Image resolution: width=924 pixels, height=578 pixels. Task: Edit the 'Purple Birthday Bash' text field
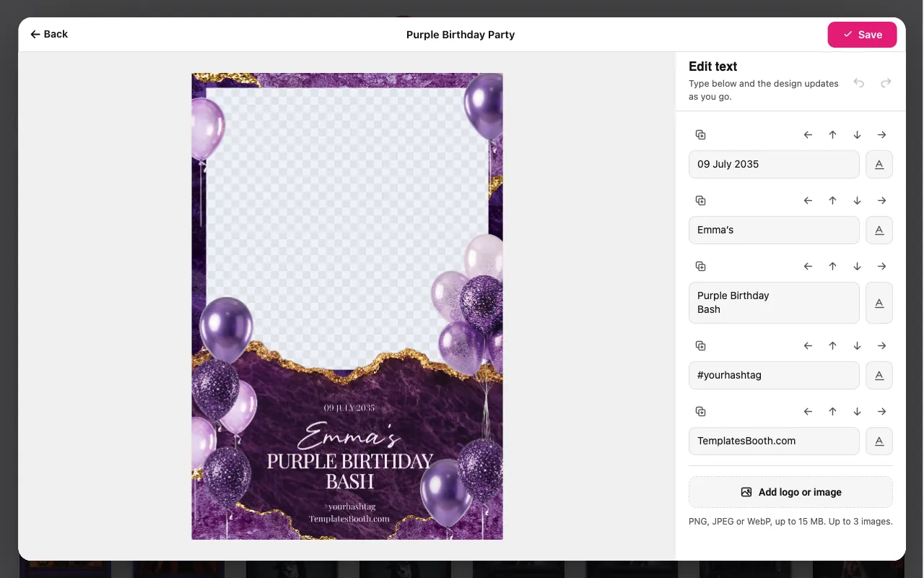click(x=774, y=303)
